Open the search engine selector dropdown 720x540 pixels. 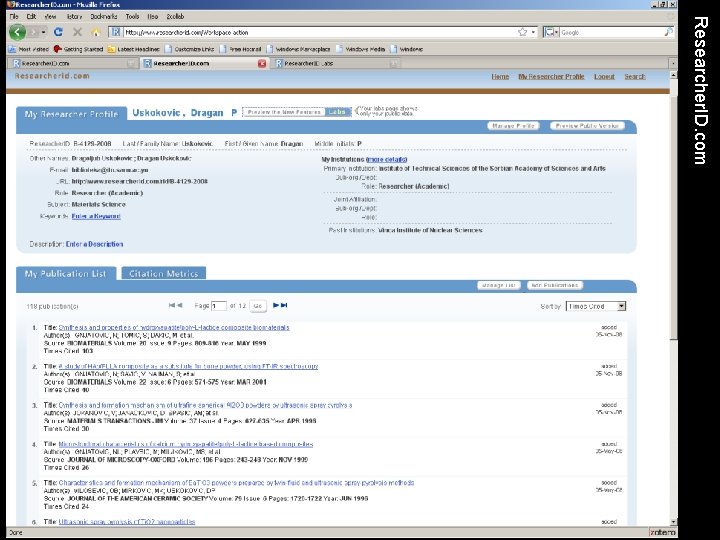pyautogui.click(x=551, y=32)
